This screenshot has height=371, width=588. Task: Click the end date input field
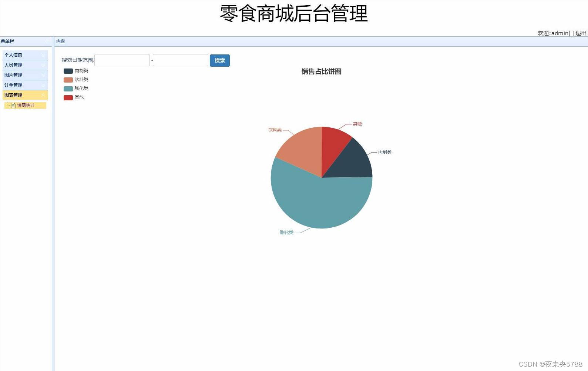[x=181, y=60]
